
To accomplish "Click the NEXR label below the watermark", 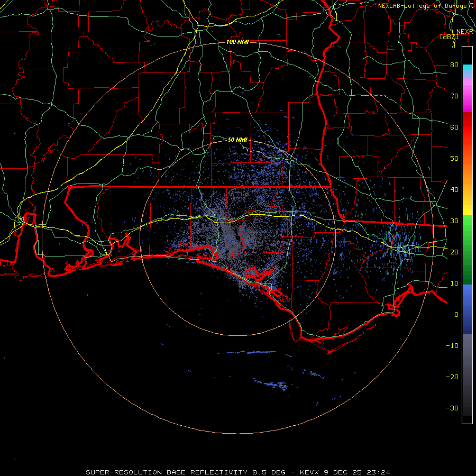I will click(x=464, y=32).
